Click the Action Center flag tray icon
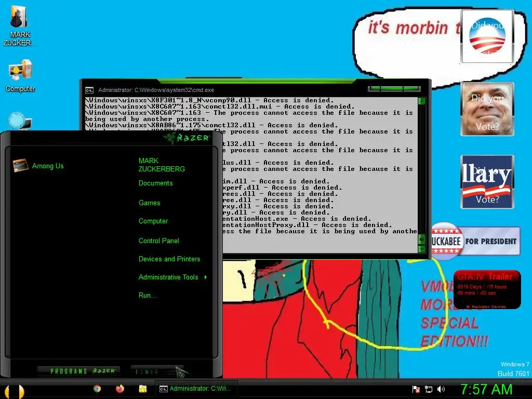 click(416, 389)
